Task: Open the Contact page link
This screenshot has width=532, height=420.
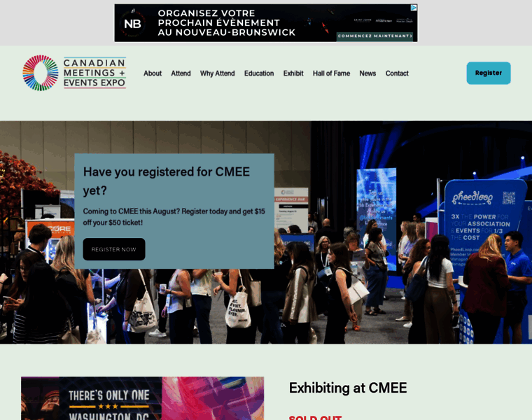Action: [x=397, y=73]
